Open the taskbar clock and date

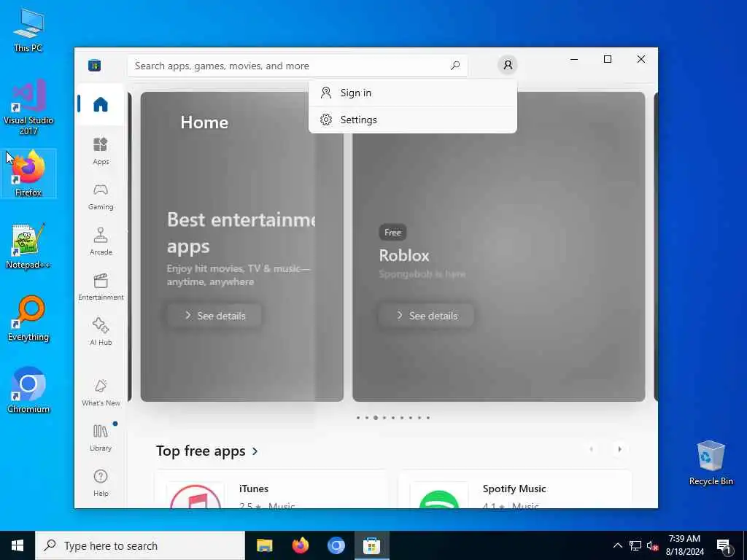coord(684,545)
